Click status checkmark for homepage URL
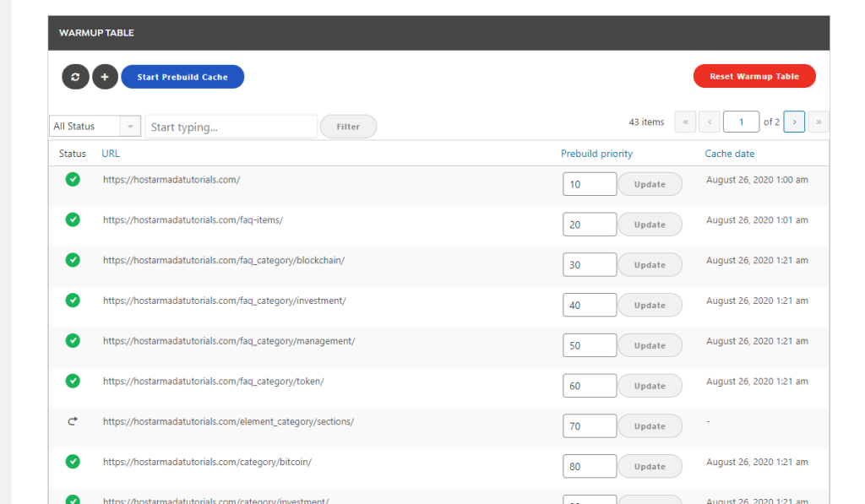The width and height of the screenshot is (865, 504). point(73,179)
